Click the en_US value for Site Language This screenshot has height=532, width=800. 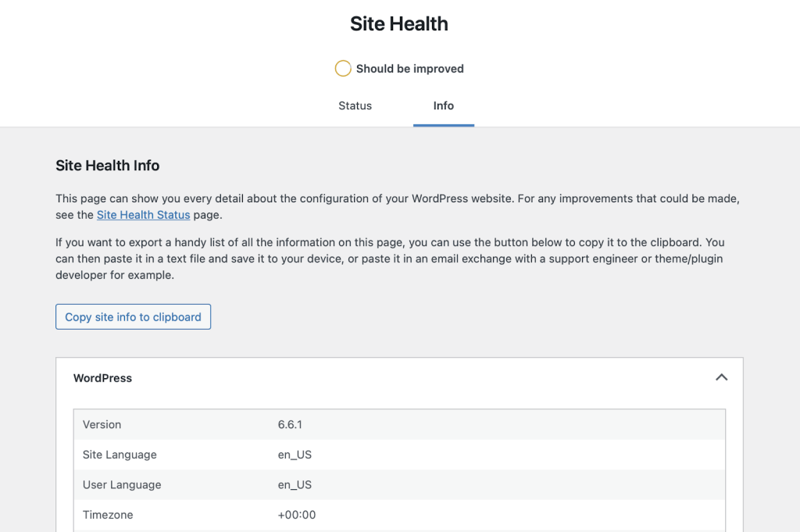tap(295, 455)
